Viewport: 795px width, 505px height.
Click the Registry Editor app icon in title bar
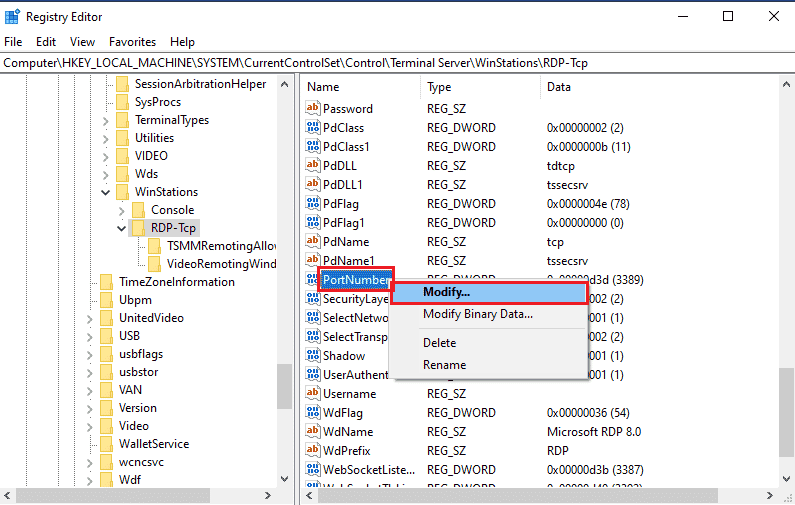tap(12, 17)
